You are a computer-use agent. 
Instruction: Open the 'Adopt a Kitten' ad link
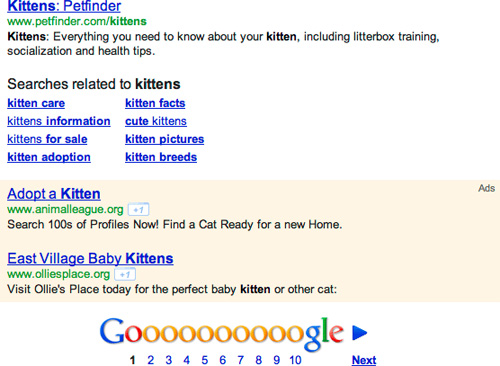click(54, 194)
